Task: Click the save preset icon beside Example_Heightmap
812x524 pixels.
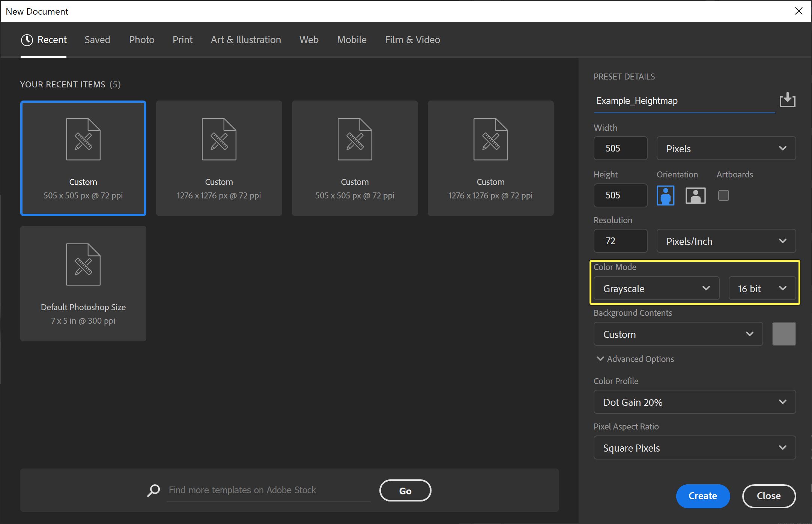Action: pyautogui.click(x=787, y=100)
